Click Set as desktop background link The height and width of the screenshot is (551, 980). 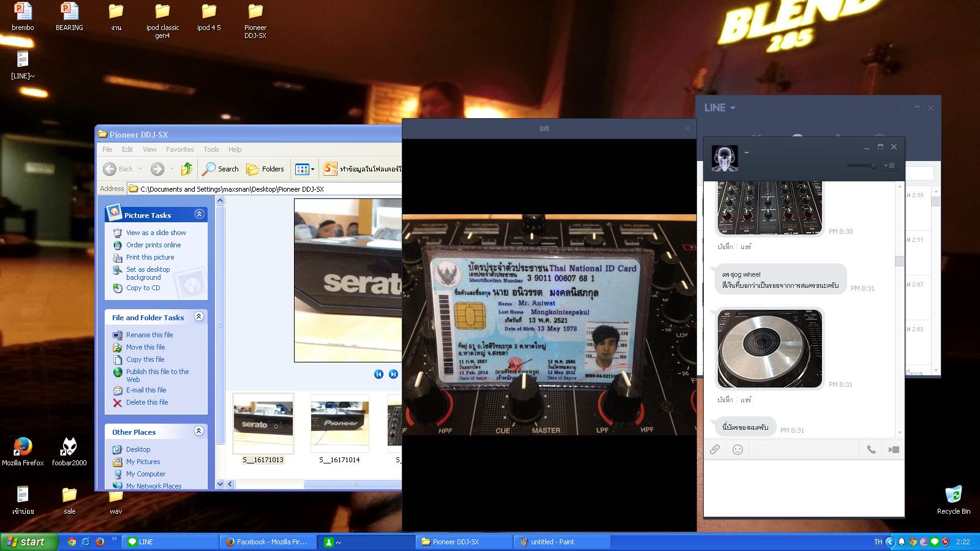(148, 273)
